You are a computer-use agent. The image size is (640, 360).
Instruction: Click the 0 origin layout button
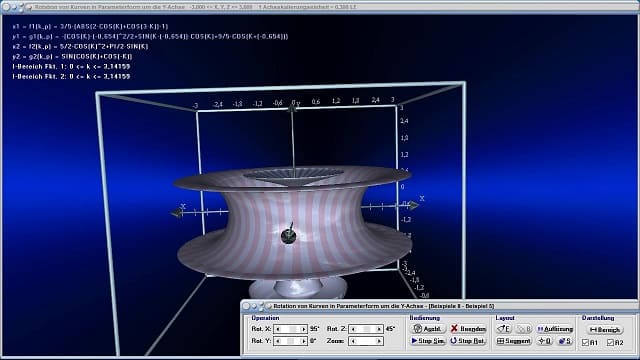[545, 341]
